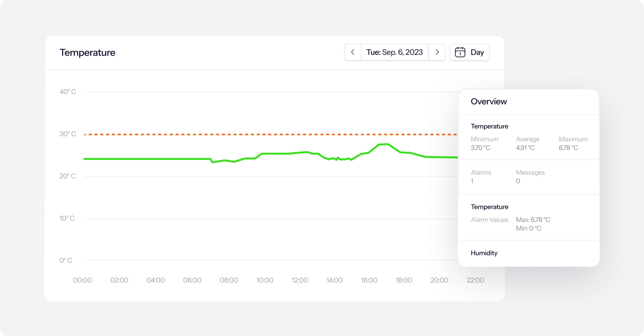Click the calendar icon beside Day
The width and height of the screenshot is (644, 336).
tap(460, 52)
